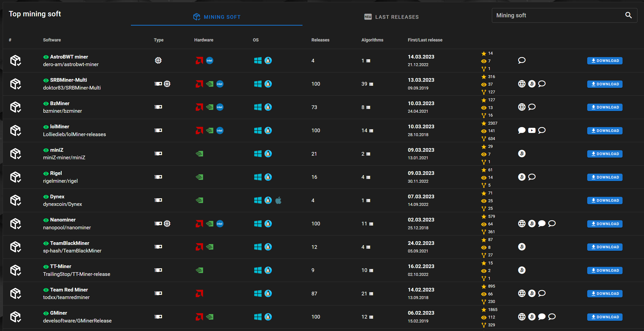Viewport: 644px width, 331px height.
Task: Click the First/Last release column header
Action: tap(425, 40)
